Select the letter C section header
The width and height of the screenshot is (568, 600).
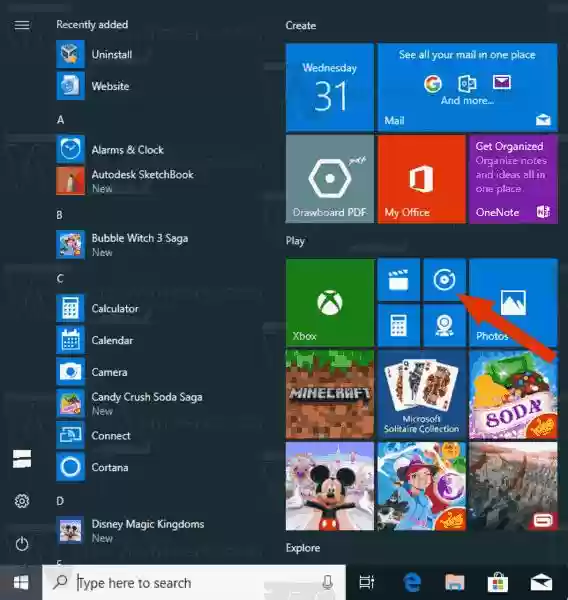pos(60,278)
